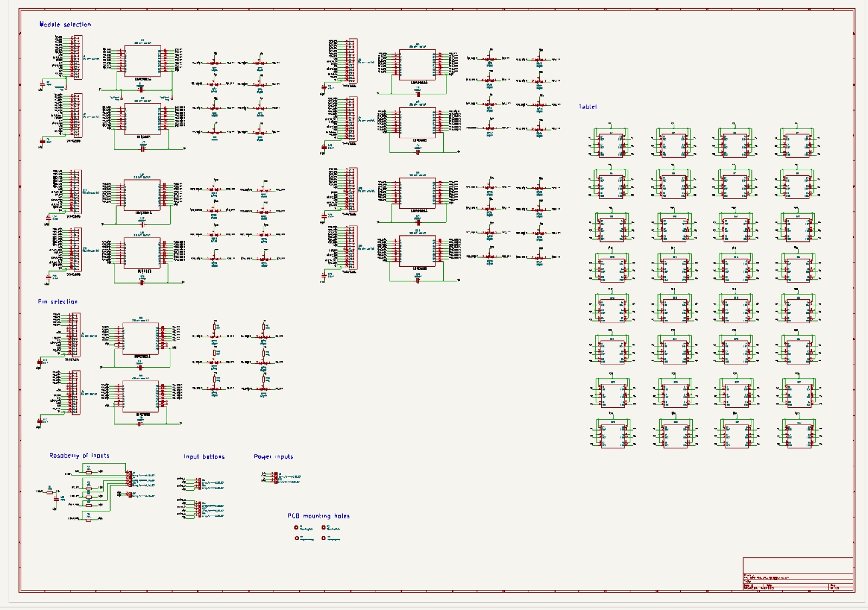Image resolution: width=868 pixels, height=610 pixels.
Task: Click the "PCB mounting holes" label
Action: (318, 516)
